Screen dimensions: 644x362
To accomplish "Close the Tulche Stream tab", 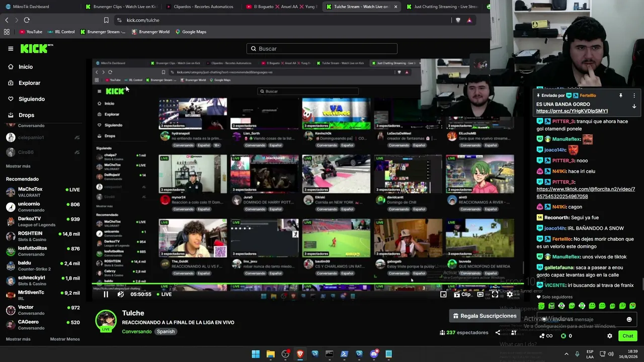I will (395, 7).
